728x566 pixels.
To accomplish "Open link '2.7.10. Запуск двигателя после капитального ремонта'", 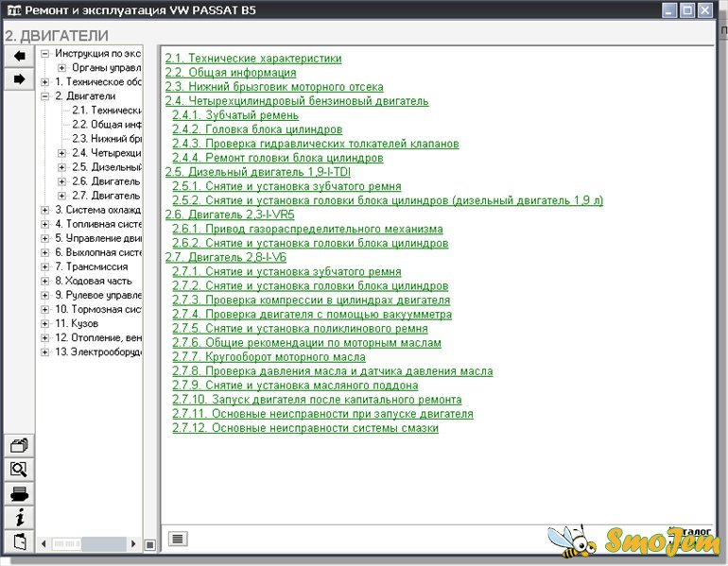I will coord(317,400).
